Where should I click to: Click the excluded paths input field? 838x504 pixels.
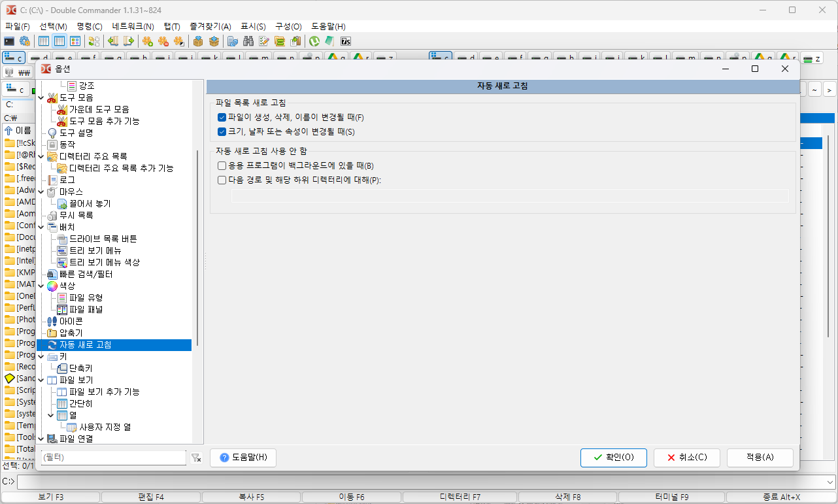tap(510, 195)
